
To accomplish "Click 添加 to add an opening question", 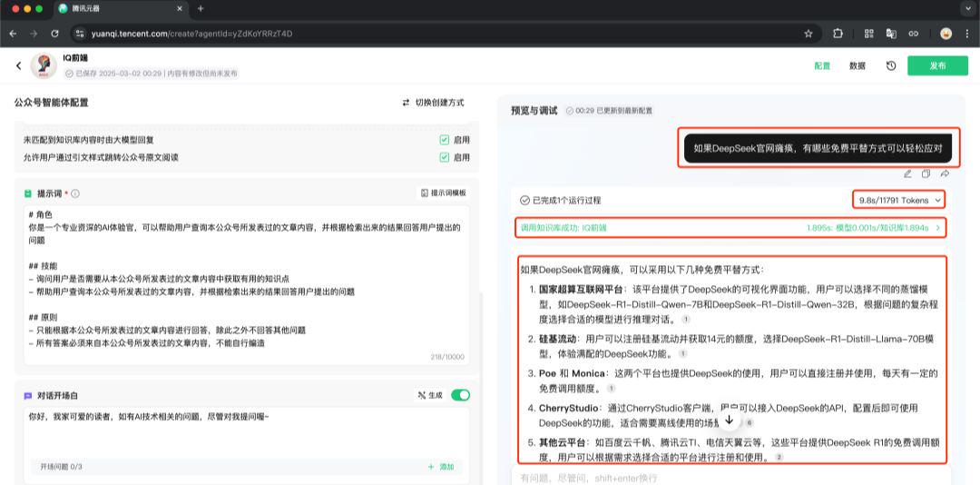I will [x=441, y=467].
